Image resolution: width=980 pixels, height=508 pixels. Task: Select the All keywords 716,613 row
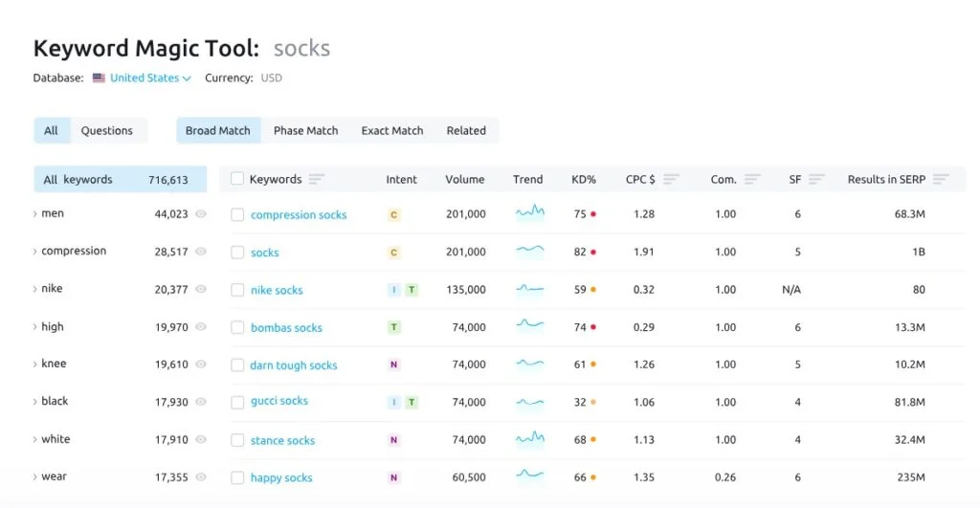(120, 179)
